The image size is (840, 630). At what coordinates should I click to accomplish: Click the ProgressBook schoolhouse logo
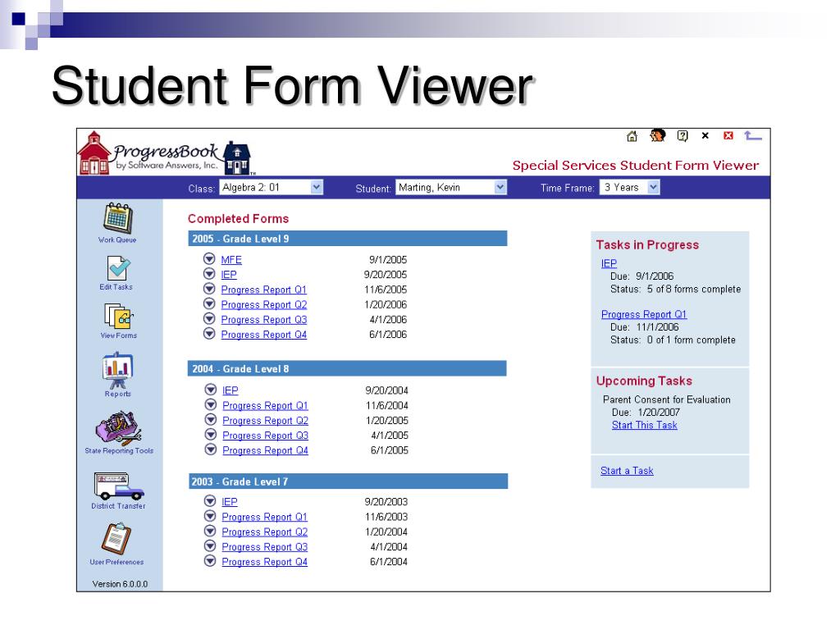95,153
